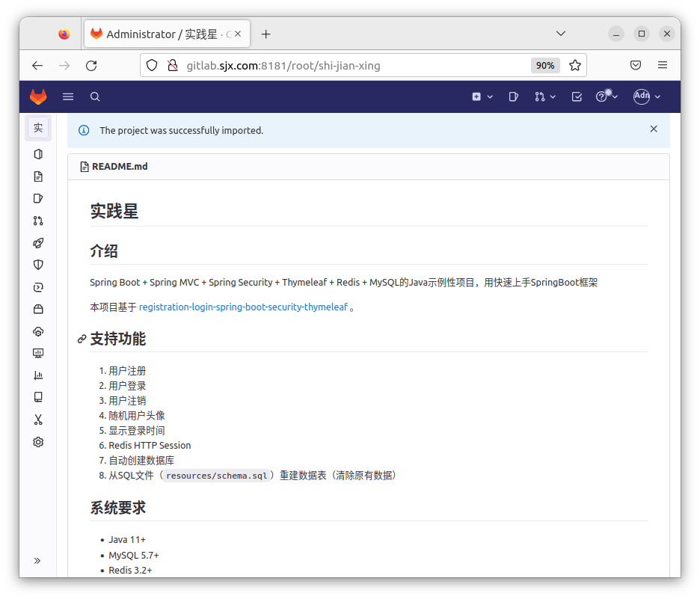Open project Settings gear in sidebar
The height and width of the screenshot is (599, 700).
point(38,442)
